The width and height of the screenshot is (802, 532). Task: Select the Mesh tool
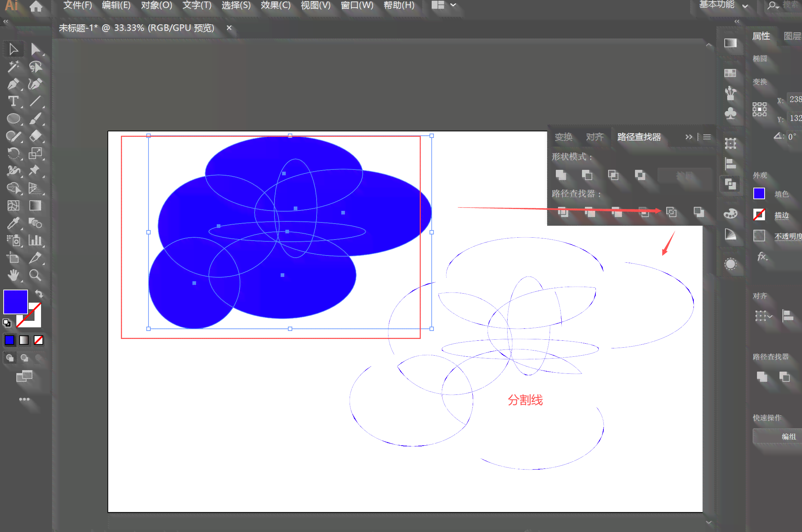click(13, 206)
